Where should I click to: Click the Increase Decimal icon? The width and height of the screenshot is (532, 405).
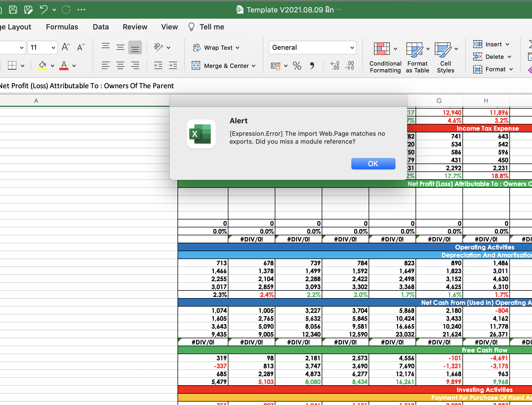(335, 66)
